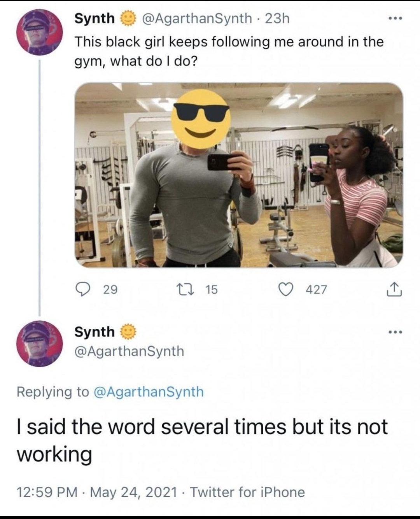The width and height of the screenshot is (420, 519).
Task: Open Synth's profile avatar in first tweet
Action: tap(39, 32)
